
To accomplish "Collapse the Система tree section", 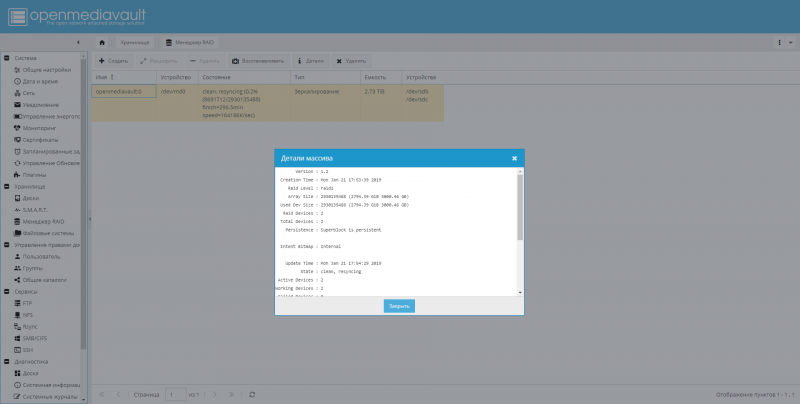I will [7, 58].
